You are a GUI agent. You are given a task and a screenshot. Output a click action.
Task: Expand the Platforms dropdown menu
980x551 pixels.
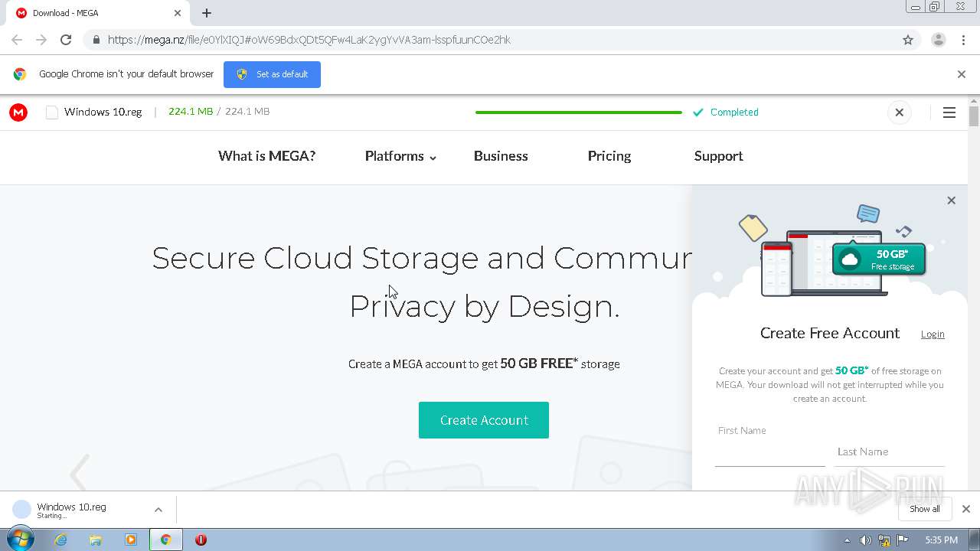pyautogui.click(x=400, y=156)
